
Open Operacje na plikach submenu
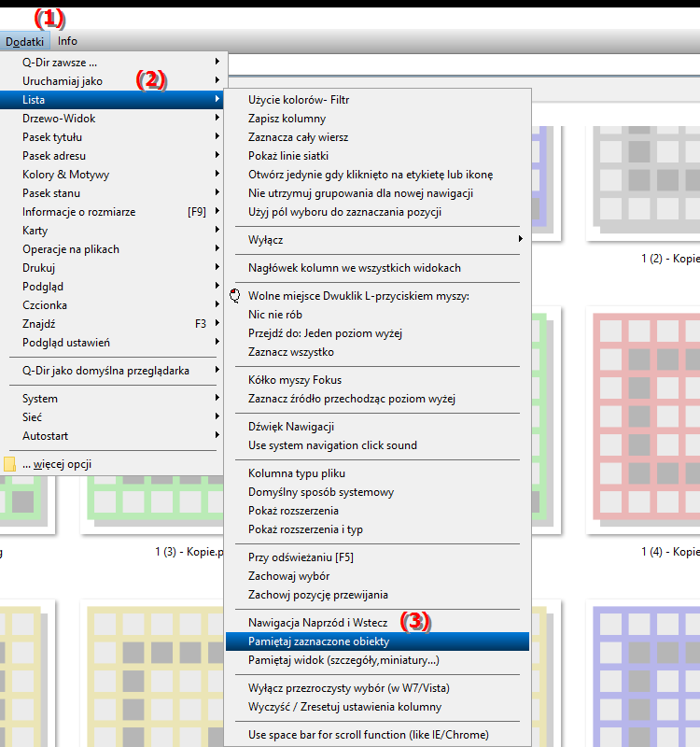pyautogui.click(x=112, y=249)
